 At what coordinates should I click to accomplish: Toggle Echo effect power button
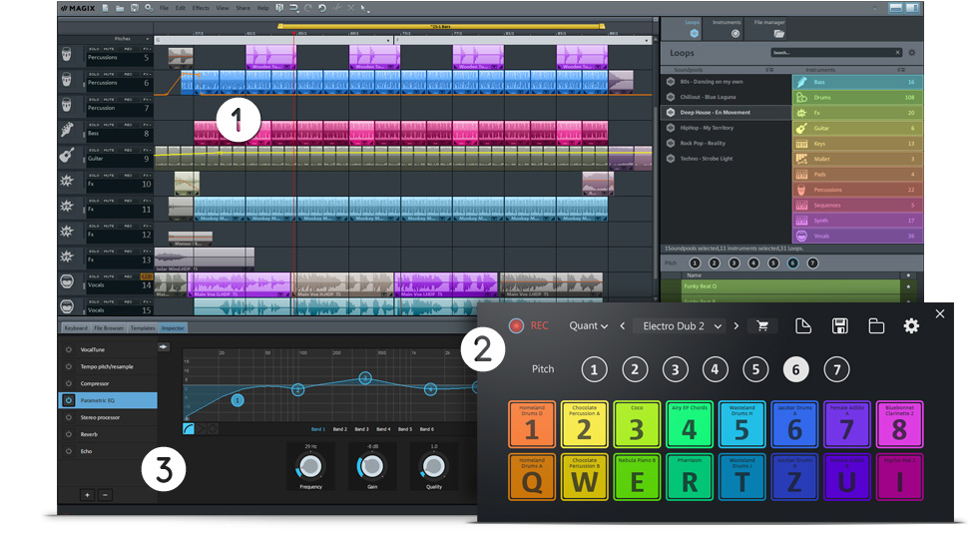tap(69, 451)
